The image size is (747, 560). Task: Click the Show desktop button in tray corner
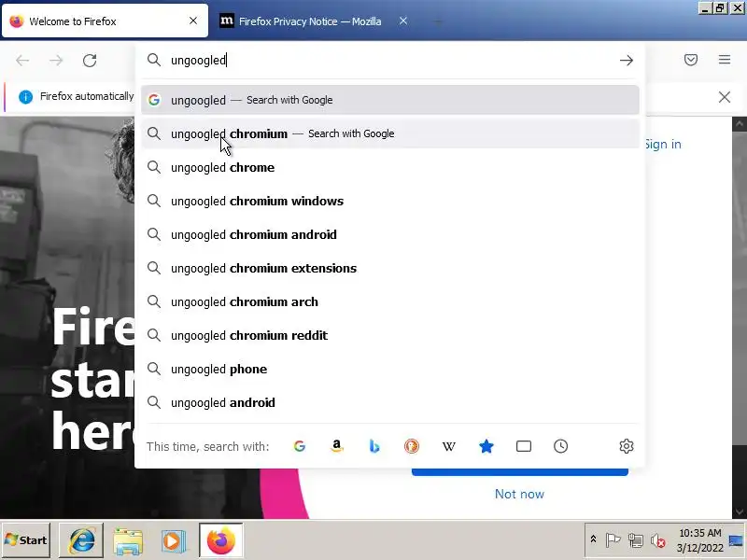(736, 540)
